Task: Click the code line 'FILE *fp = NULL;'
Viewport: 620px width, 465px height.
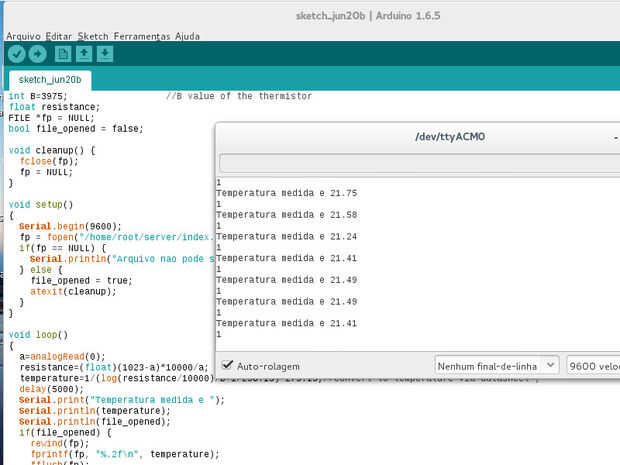Action: tap(51, 118)
